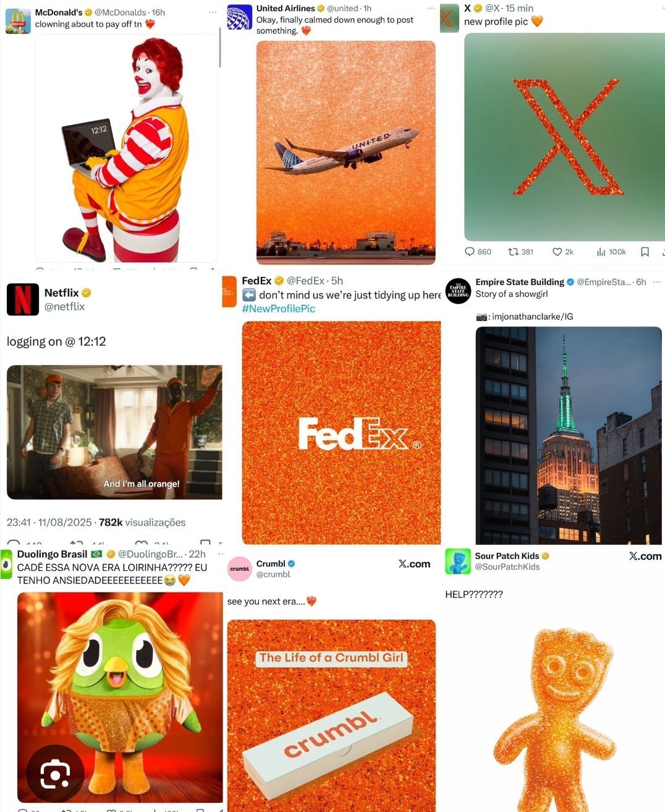Tap the camera lens search icon
The height and width of the screenshot is (812, 665).
pyautogui.click(x=55, y=773)
